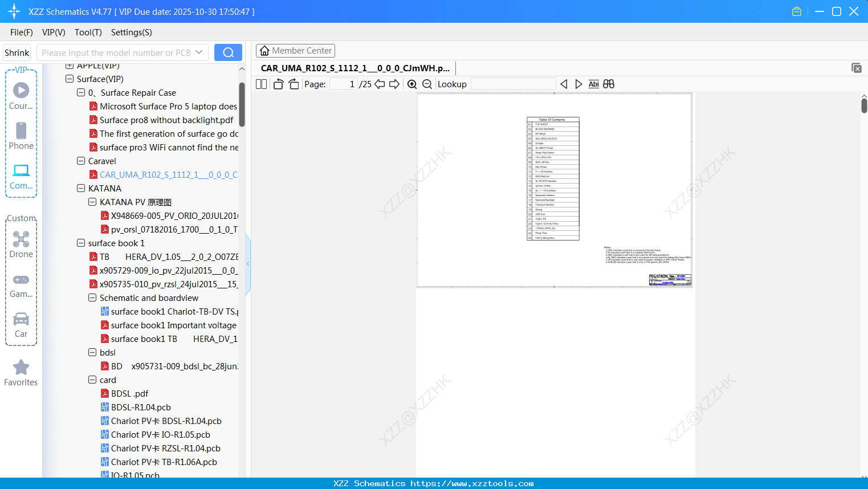Viewport: 868px width, 489px height.
Task: Collapse the Caravel folder
Action: [81, 161]
